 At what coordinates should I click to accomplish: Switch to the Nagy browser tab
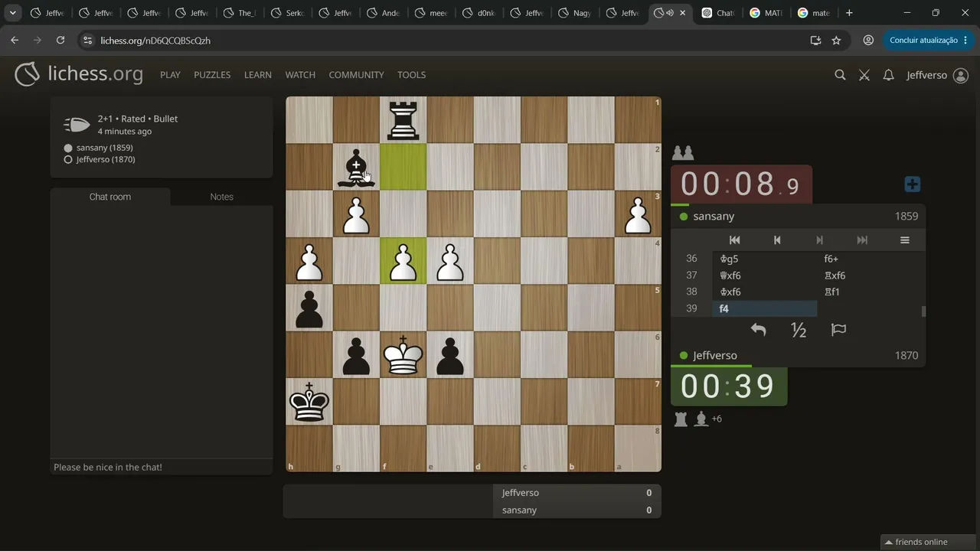click(575, 13)
